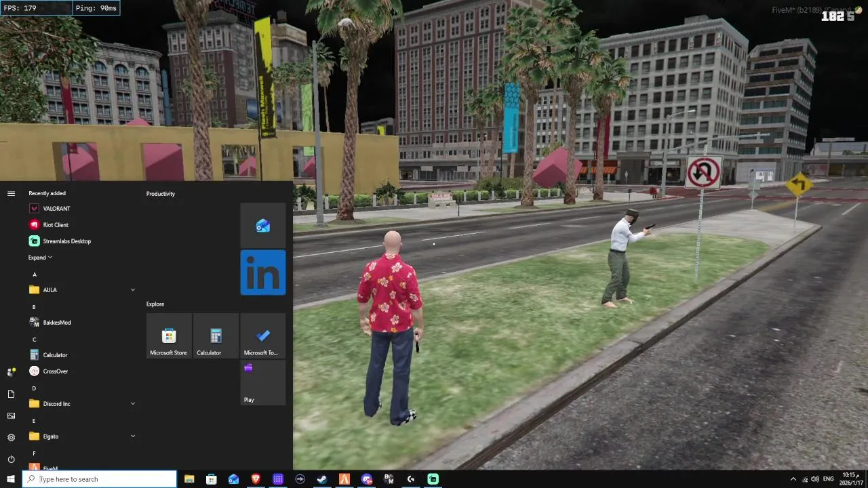Viewport: 868px width, 488px height.
Task: Open Logitech G HUB from the taskbar
Action: 411,479
